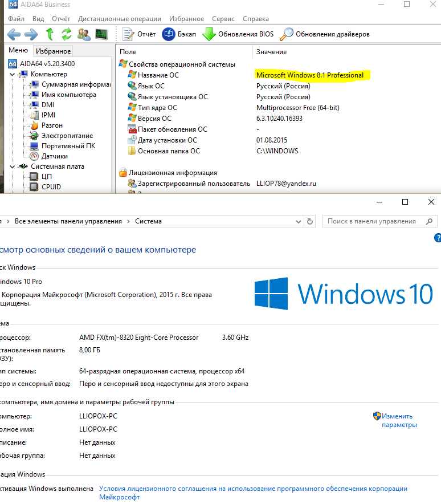Refresh AIDA64 with the green circular arrows

tap(67, 34)
